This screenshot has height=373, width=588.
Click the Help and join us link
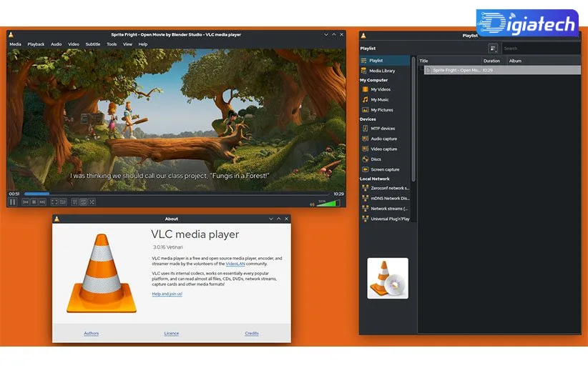(x=167, y=294)
